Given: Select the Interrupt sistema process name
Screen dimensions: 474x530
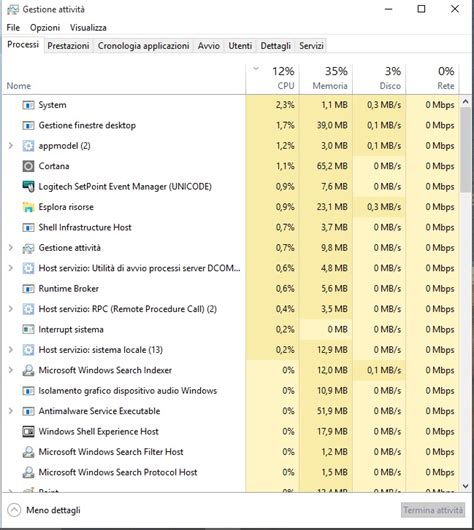Looking at the screenshot, I should pos(71,329).
